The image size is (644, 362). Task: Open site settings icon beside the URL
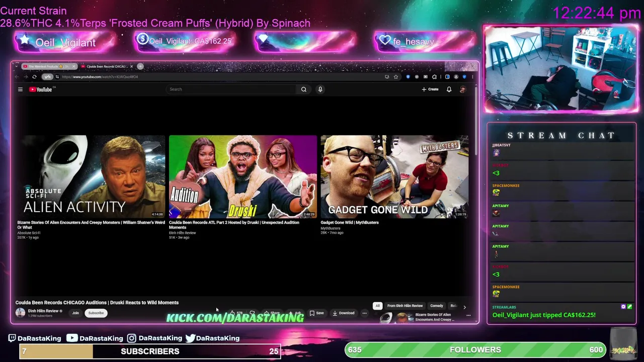[x=57, y=77]
